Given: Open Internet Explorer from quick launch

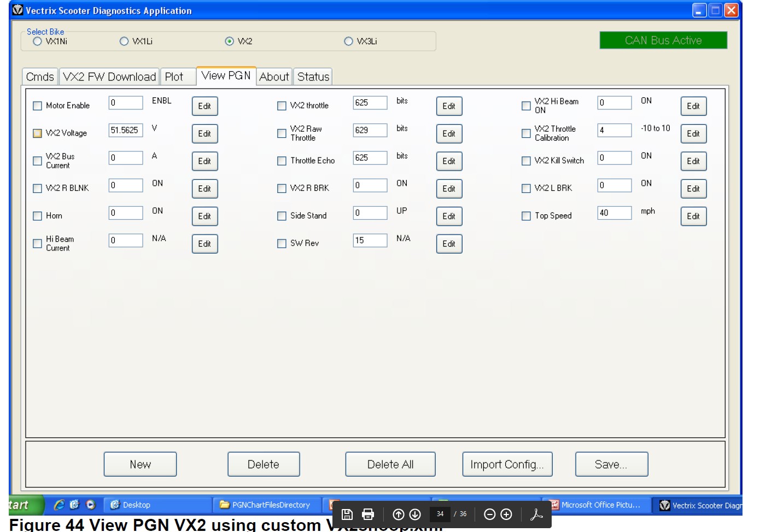Looking at the screenshot, I should (59, 505).
